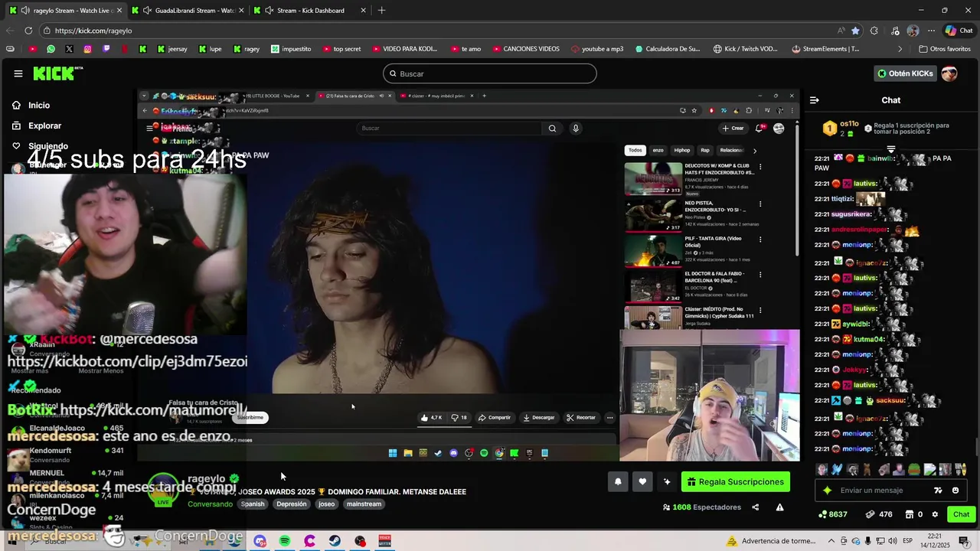Screen dimensions: 980x551
Task: Open impuestito bookmark
Action: tap(291, 49)
